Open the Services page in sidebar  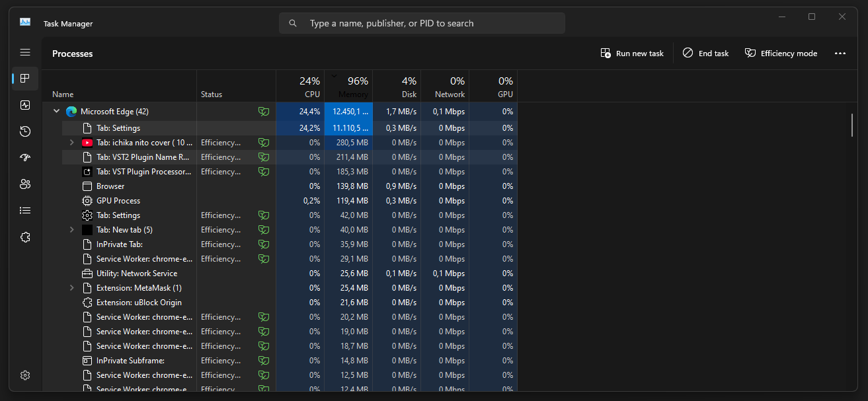[x=25, y=237]
